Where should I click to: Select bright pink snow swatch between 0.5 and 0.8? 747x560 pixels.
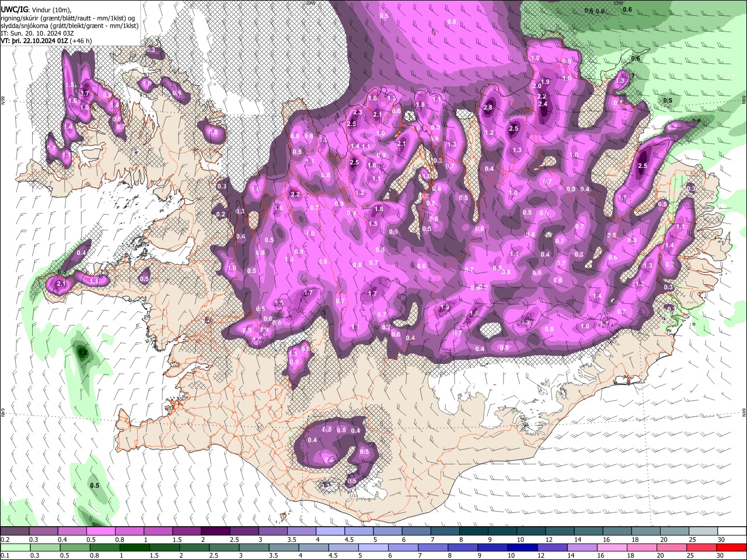pos(101,531)
